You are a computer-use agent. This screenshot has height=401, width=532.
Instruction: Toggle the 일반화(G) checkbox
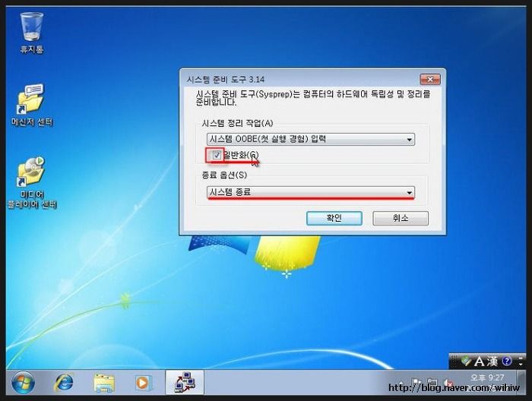point(217,155)
